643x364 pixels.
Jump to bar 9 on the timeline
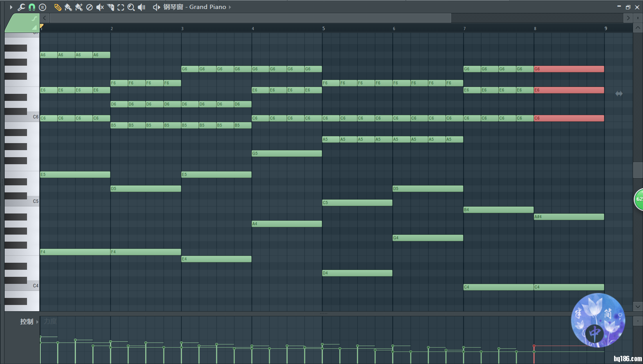pos(606,29)
